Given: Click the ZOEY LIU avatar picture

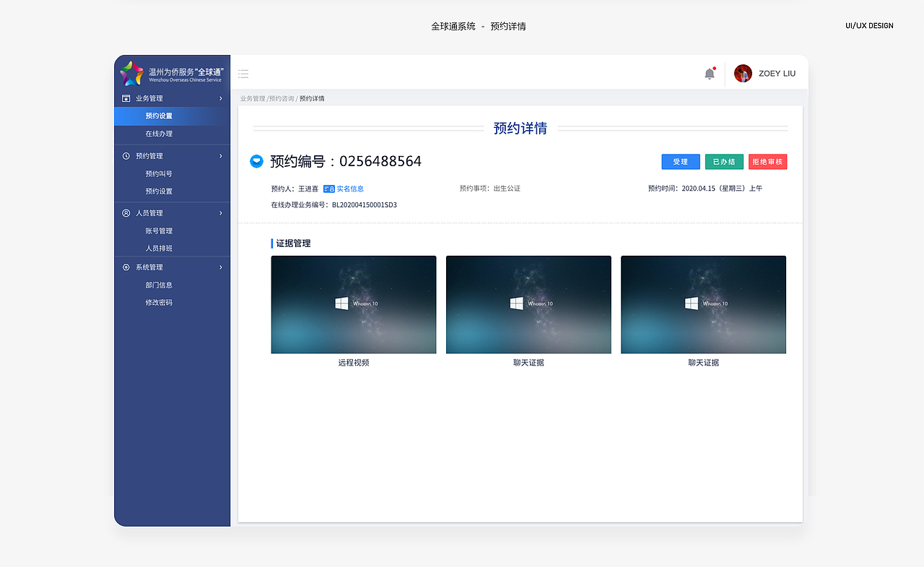Looking at the screenshot, I should pos(743,73).
